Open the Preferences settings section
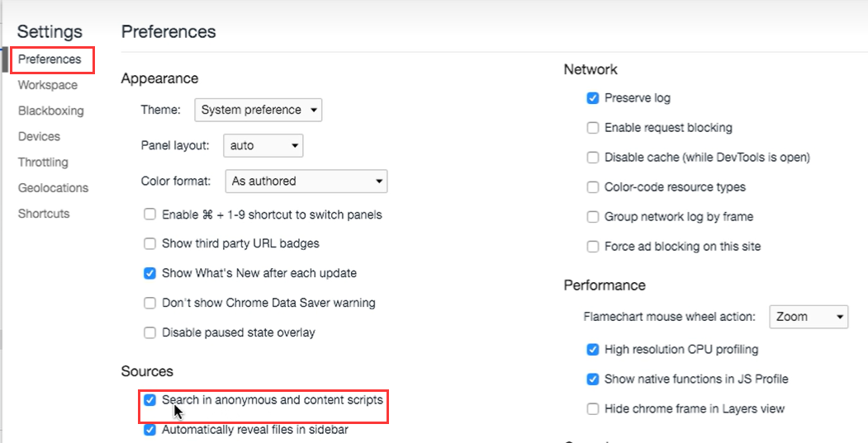This screenshot has width=868, height=443. [x=50, y=59]
